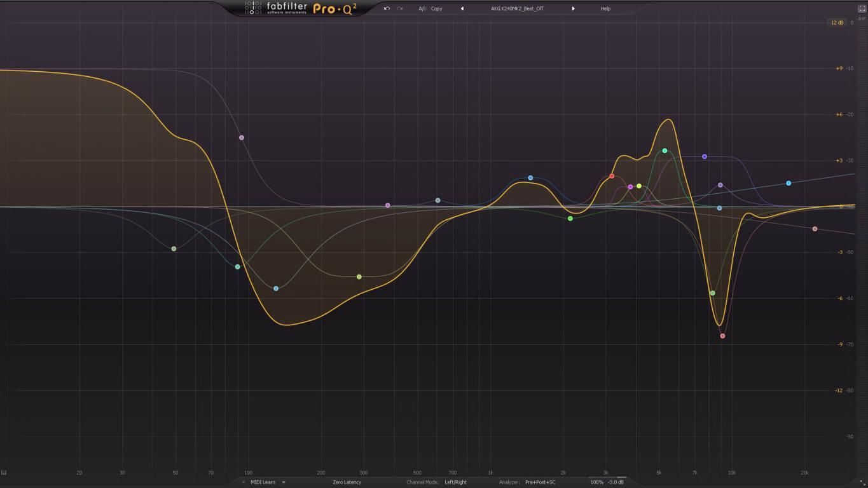The image size is (868, 488).
Task: Select the purple low-shelf band node near 90 Hz
Action: (x=242, y=138)
